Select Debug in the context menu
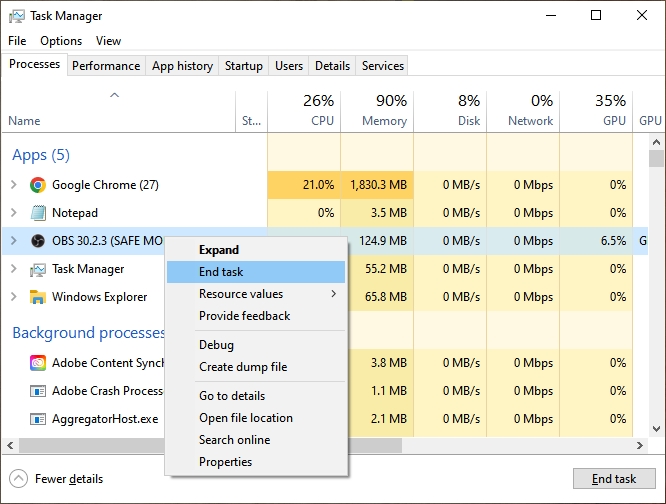 [256, 345]
